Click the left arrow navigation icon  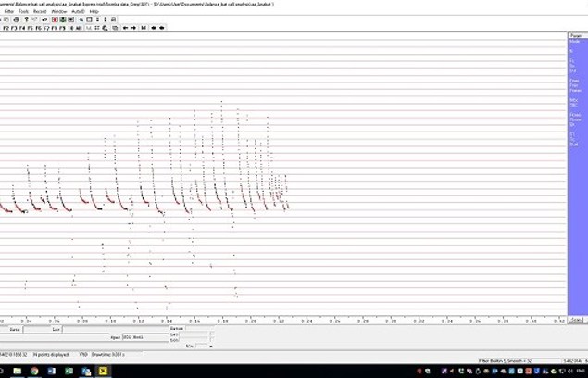tap(126, 28)
